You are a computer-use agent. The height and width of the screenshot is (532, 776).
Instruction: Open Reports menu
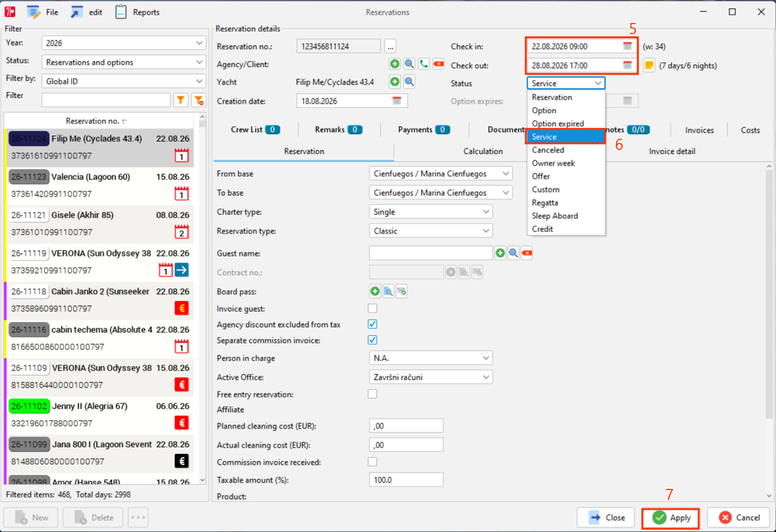pyautogui.click(x=138, y=12)
